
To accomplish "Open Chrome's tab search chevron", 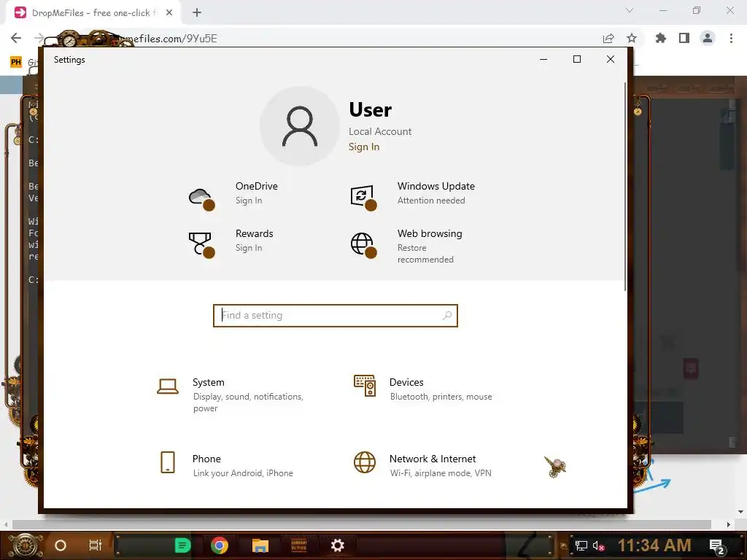I will tap(630, 10).
